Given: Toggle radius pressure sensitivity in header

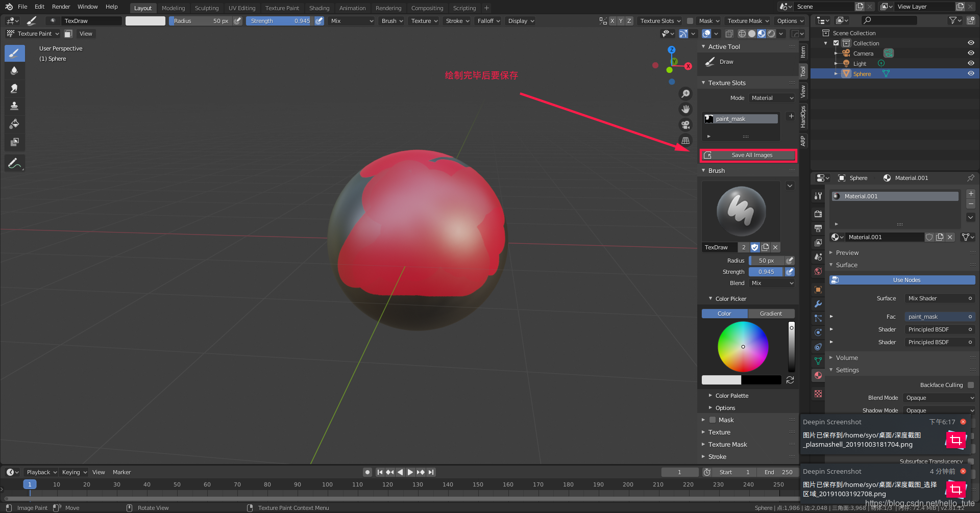Looking at the screenshot, I should [x=237, y=21].
